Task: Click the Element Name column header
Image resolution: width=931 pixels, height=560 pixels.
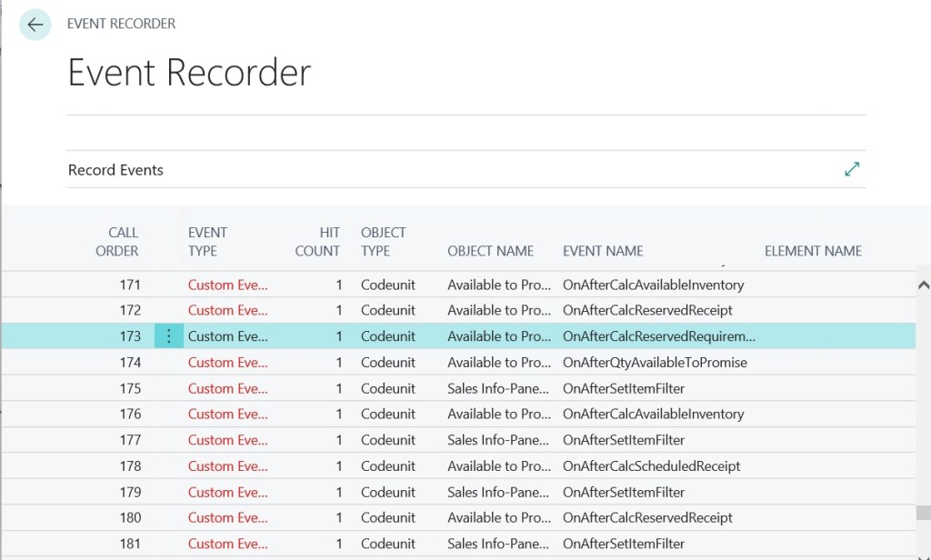Action: (x=813, y=251)
